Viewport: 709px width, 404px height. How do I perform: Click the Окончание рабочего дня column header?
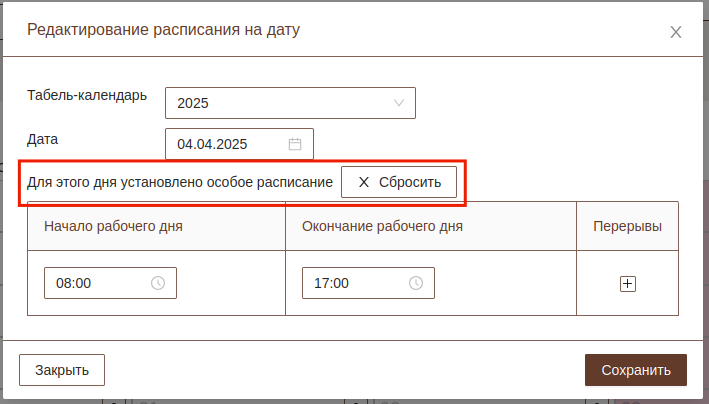[382, 226]
